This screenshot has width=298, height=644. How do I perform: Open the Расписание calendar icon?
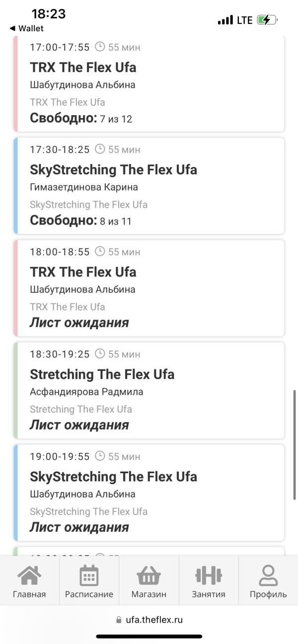pyautogui.click(x=89, y=575)
